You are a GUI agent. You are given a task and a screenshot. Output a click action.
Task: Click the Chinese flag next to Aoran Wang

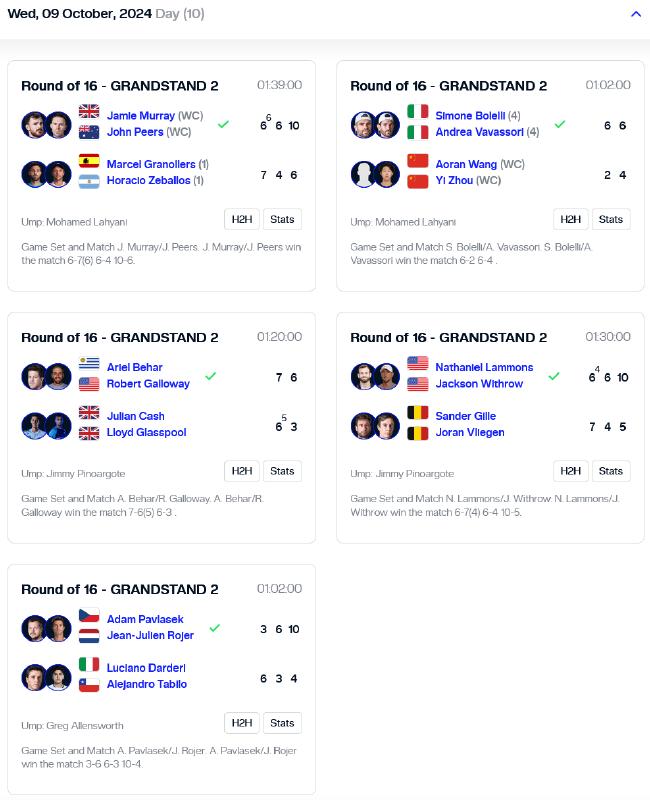pyautogui.click(x=417, y=161)
